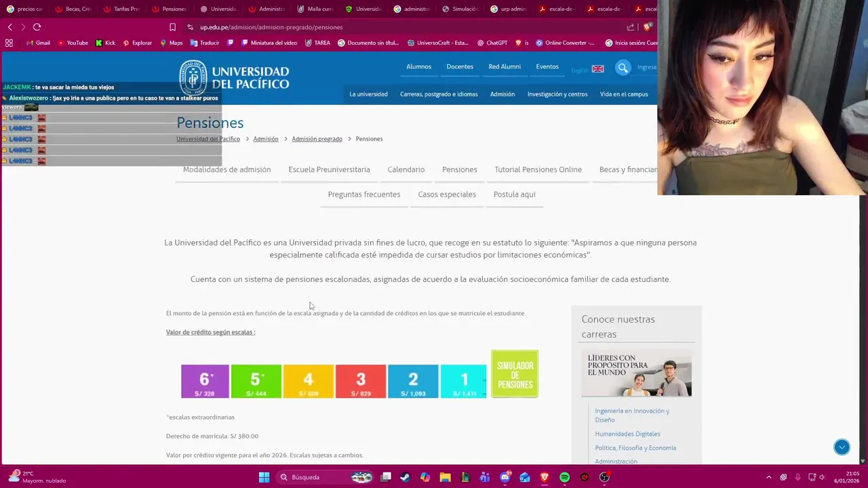Open the Humanidades Digitales career link
This screenshot has height=488, width=868.
coord(627,434)
